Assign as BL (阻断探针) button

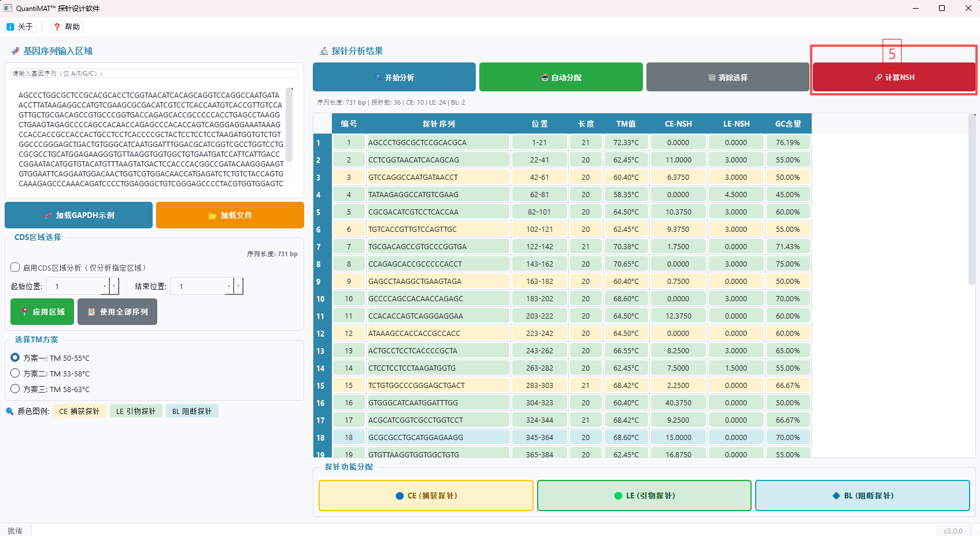coord(862,496)
